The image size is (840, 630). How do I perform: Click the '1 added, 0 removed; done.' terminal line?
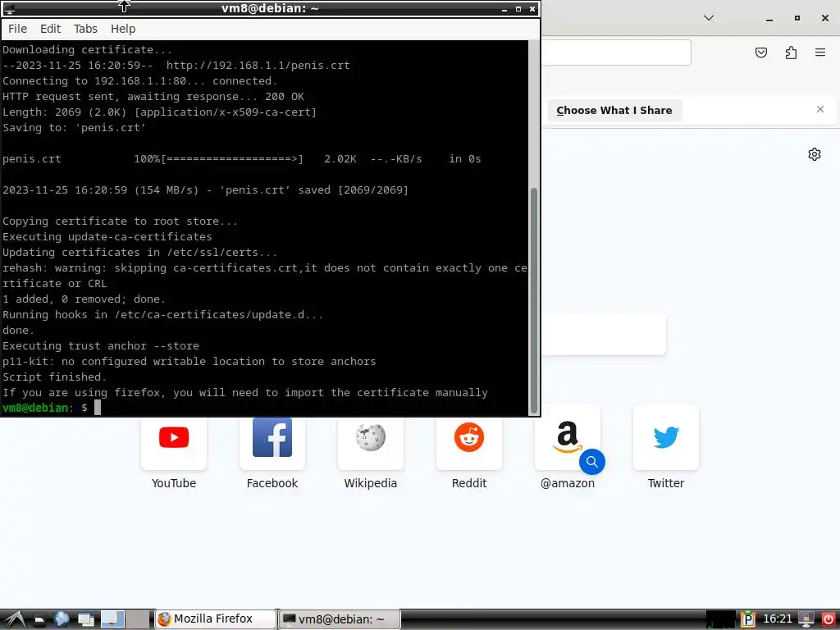coord(84,299)
